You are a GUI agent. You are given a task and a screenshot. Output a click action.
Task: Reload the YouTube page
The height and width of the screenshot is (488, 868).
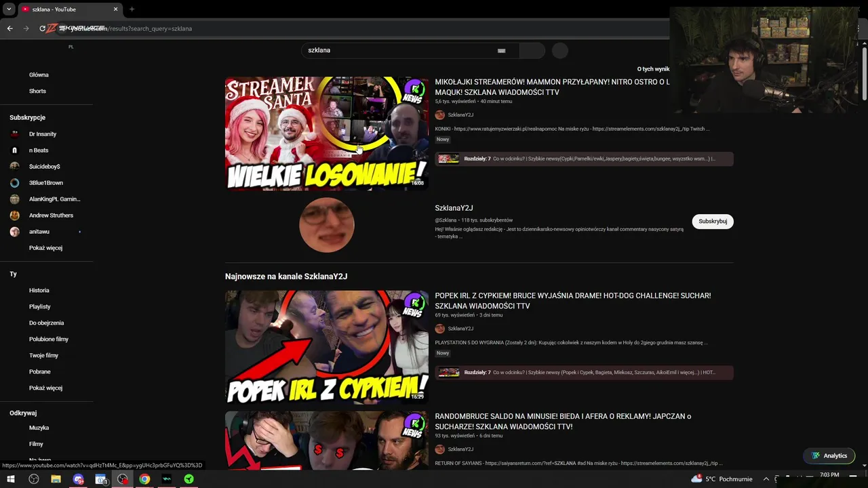tap(42, 28)
